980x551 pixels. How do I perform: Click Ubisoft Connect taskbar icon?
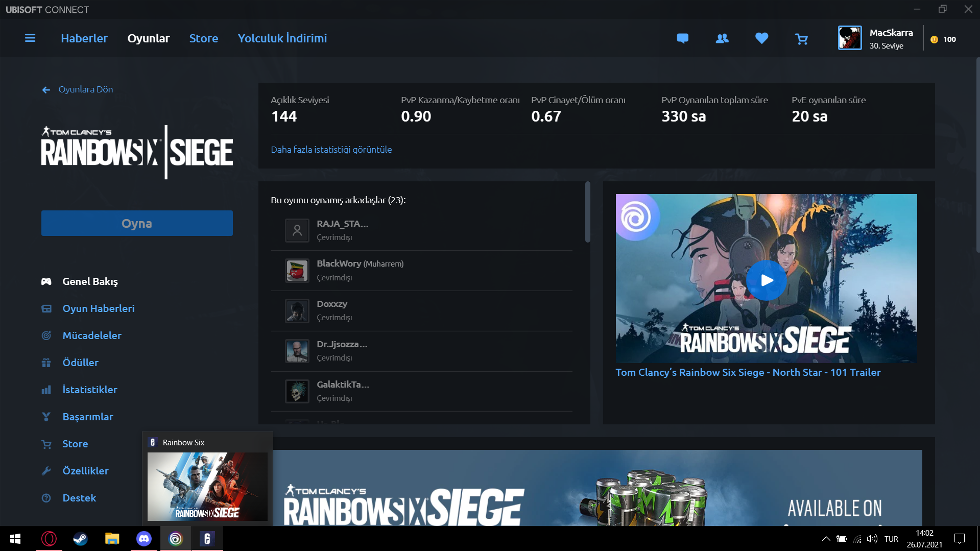click(176, 539)
